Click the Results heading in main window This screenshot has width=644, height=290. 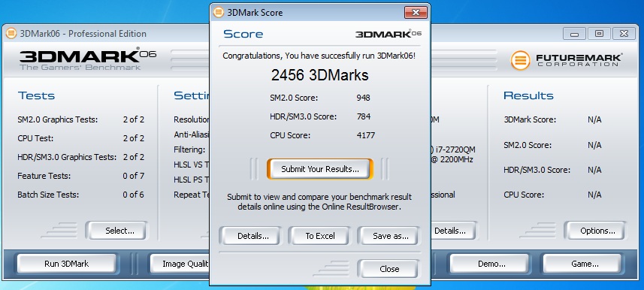pyautogui.click(x=528, y=95)
